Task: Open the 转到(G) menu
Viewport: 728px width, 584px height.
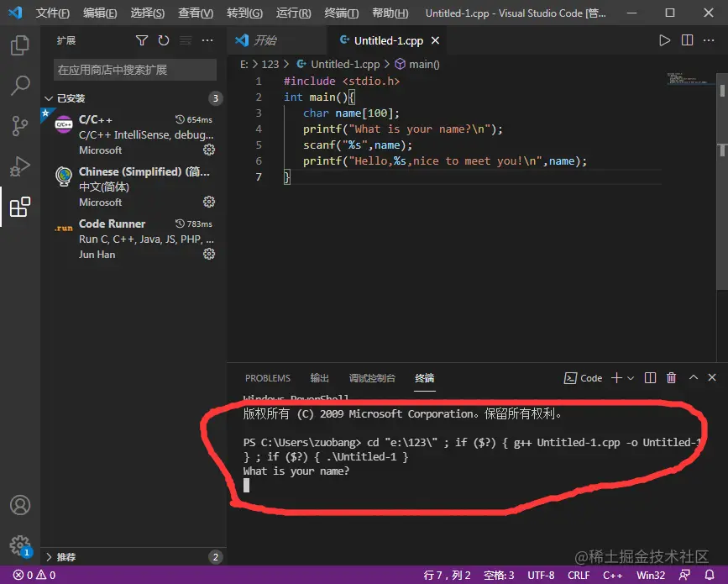Action: tap(244, 13)
